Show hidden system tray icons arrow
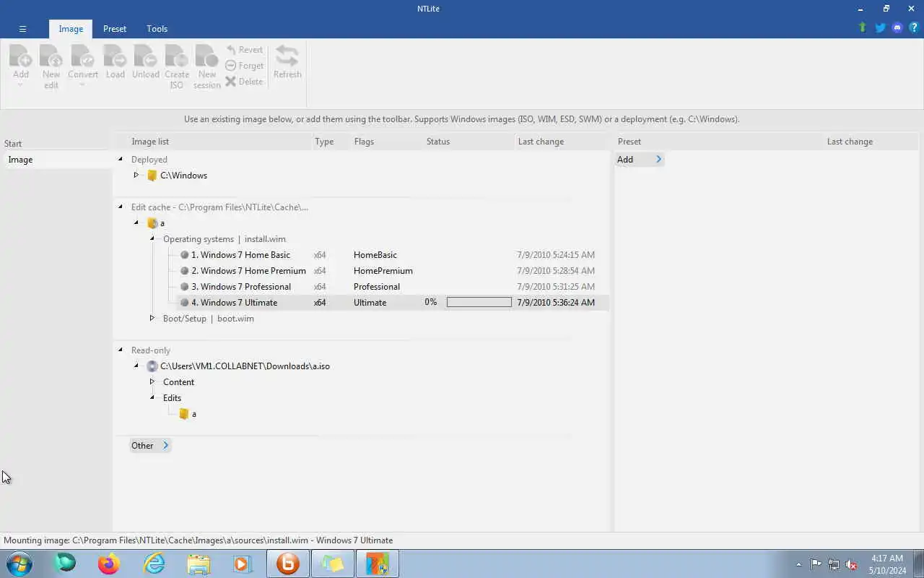 pos(798,564)
